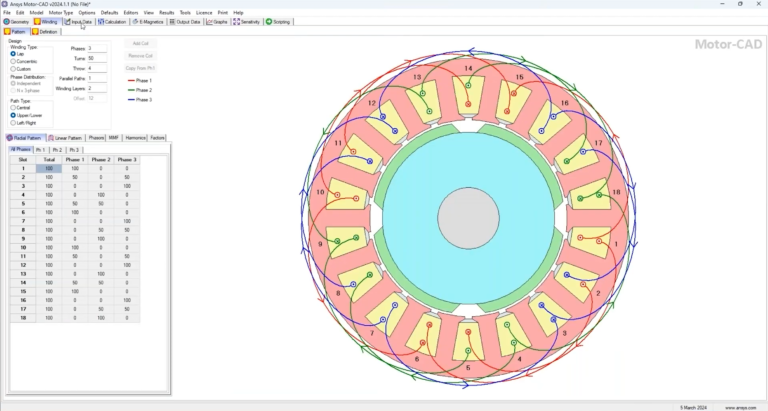768x411 pixels.
Task: Switch to the Definition sub-tab
Action: [45, 31]
